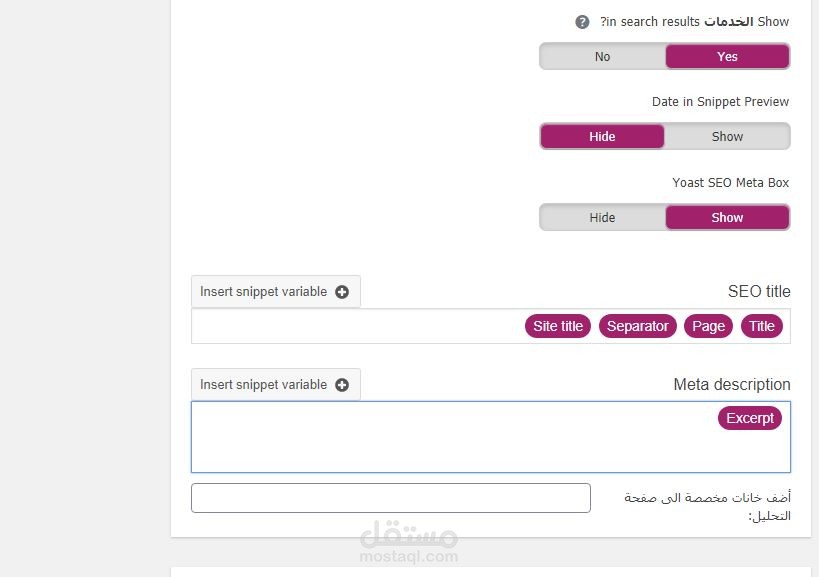
Task: Select Yes for show in search results
Action: tap(727, 57)
